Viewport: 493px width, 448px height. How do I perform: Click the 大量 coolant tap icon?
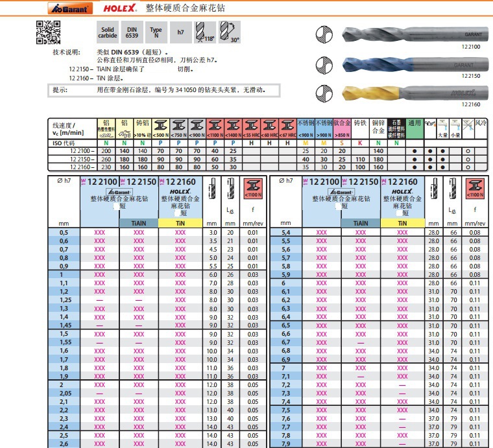tap(443, 128)
